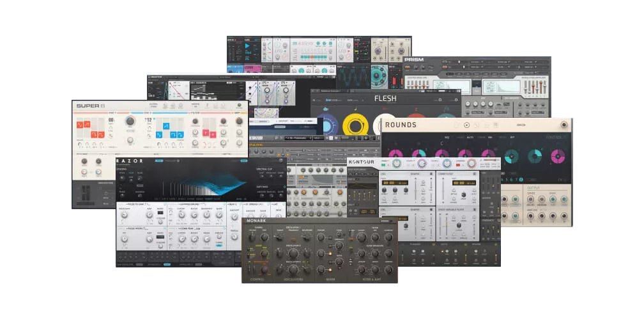Viewport: 644px width, 325px height.
Task: Click the large filter cutoff knob in Monark
Action: click(x=362, y=237)
